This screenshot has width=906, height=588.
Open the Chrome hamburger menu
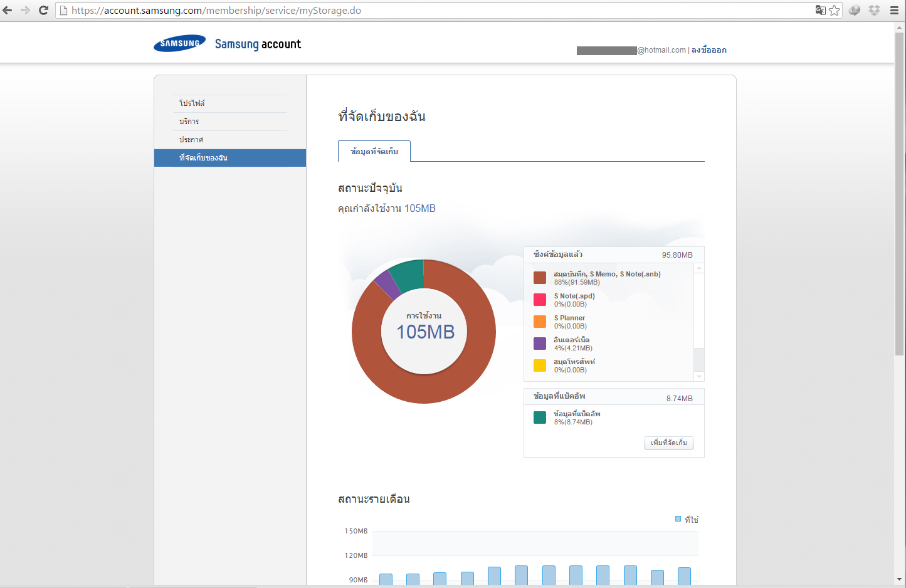pyautogui.click(x=895, y=10)
